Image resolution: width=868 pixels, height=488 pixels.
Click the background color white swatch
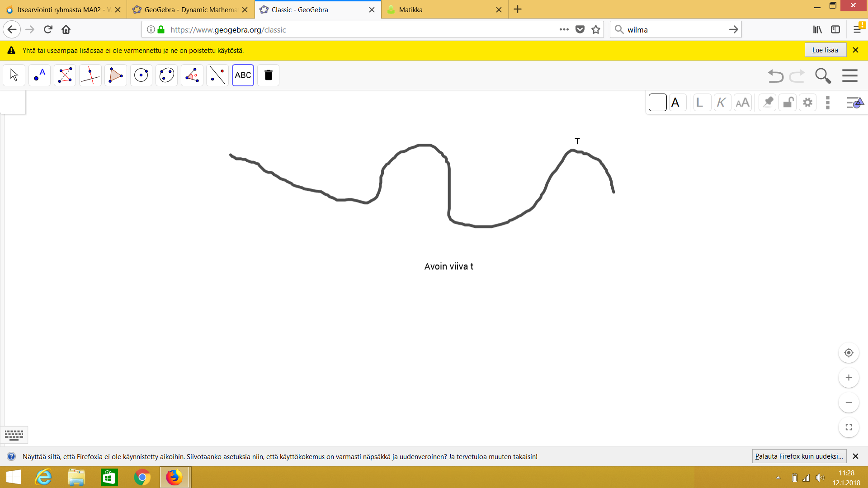(x=657, y=103)
